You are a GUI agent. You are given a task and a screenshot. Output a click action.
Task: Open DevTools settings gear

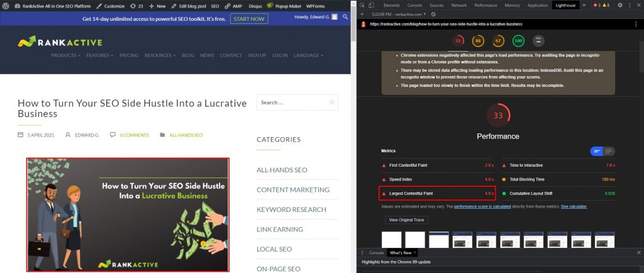pyautogui.click(x=620, y=5)
